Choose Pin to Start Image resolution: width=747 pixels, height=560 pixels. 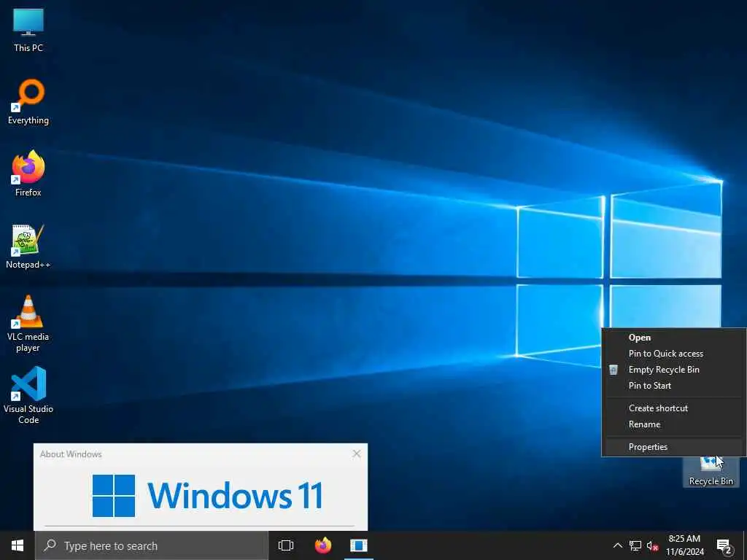point(673,386)
